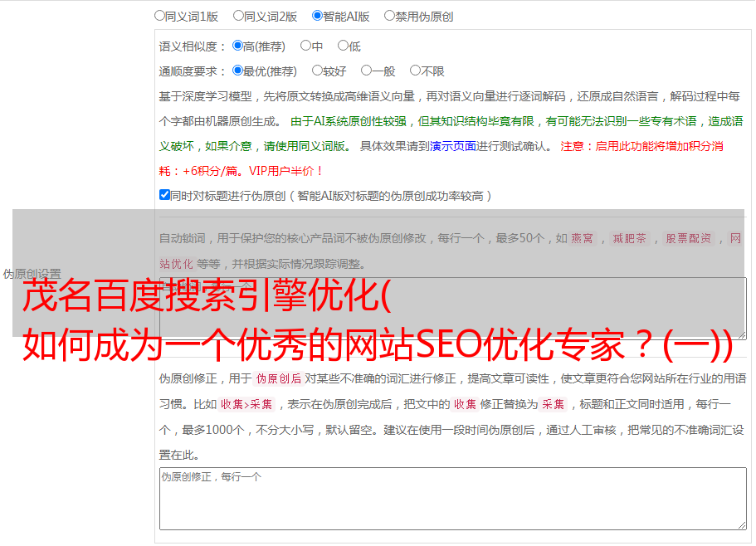Viewport: 756px width, 546px height.
Task: Click the 通顺度要求 label
Action: point(193,71)
